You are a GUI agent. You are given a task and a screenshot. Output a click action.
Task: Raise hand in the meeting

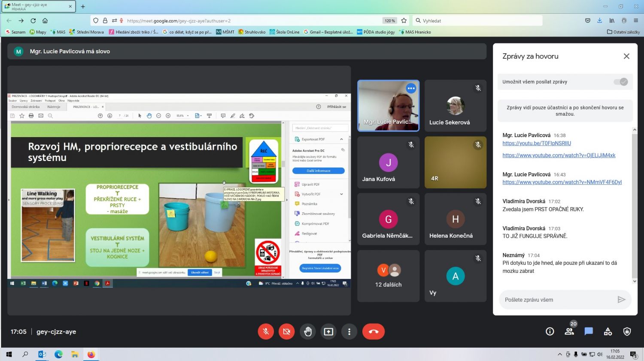click(307, 331)
